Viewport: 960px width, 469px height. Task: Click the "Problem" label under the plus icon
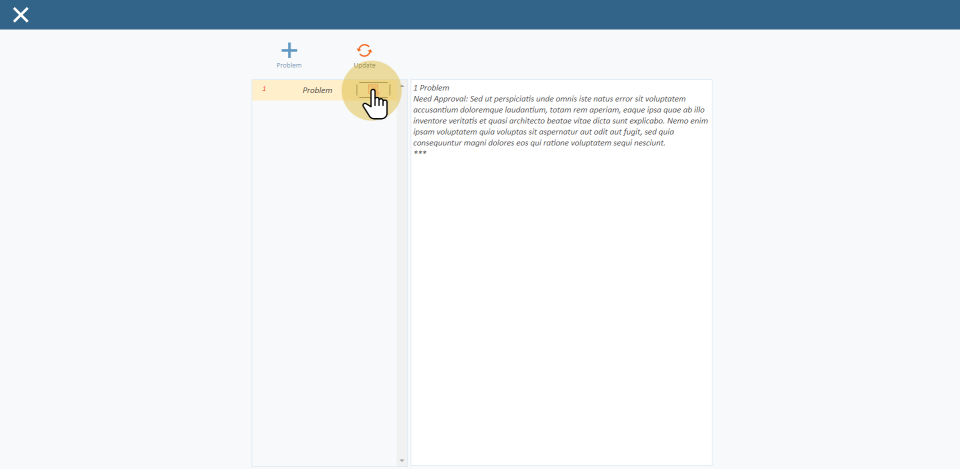tap(289, 66)
